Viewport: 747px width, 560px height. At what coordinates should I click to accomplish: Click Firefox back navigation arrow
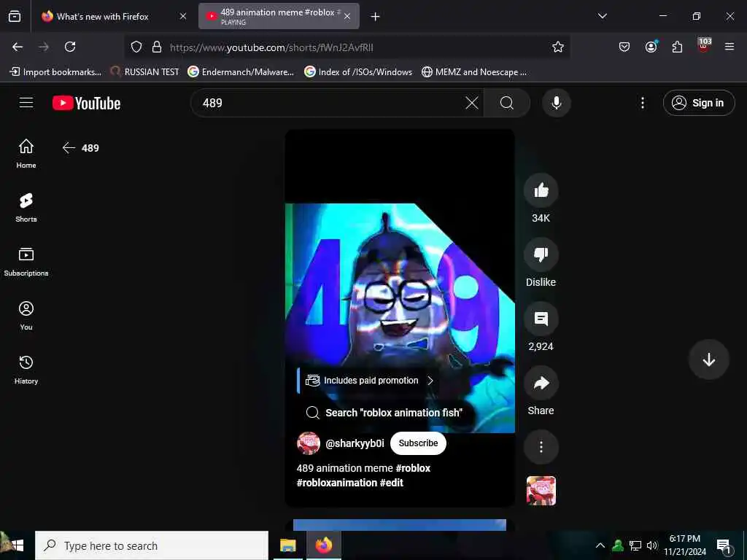[18, 47]
